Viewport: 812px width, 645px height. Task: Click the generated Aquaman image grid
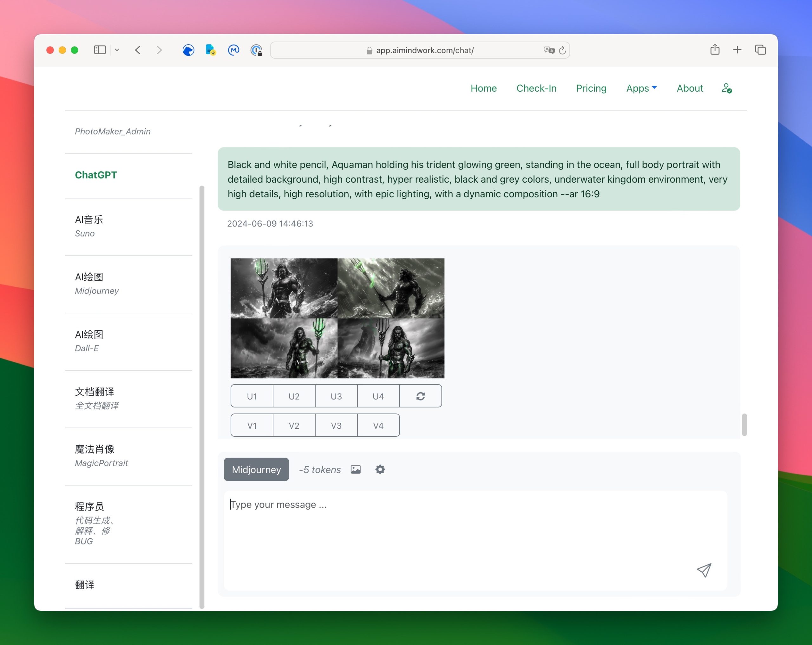point(337,318)
